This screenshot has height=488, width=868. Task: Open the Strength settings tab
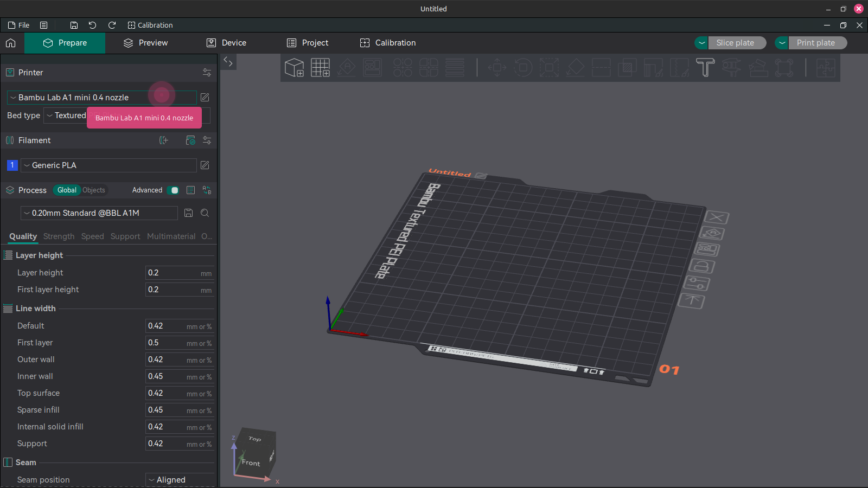59,236
